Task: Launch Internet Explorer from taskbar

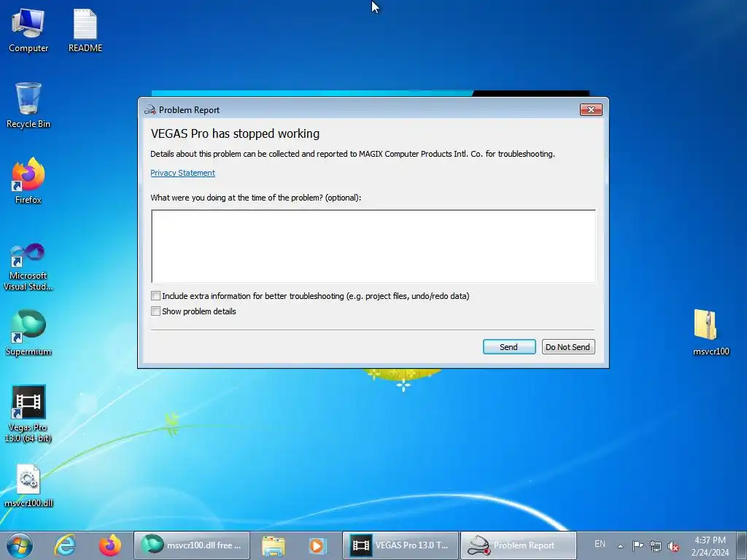Action: click(x=65, y=545)
